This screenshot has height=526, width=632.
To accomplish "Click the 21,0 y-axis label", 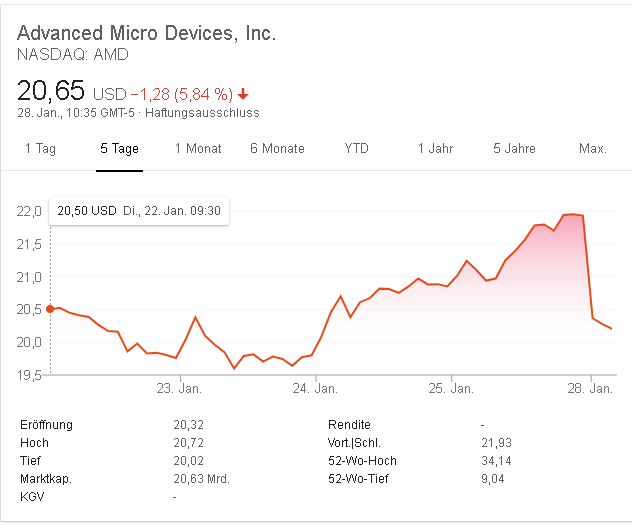I will (x=29, y=277).
